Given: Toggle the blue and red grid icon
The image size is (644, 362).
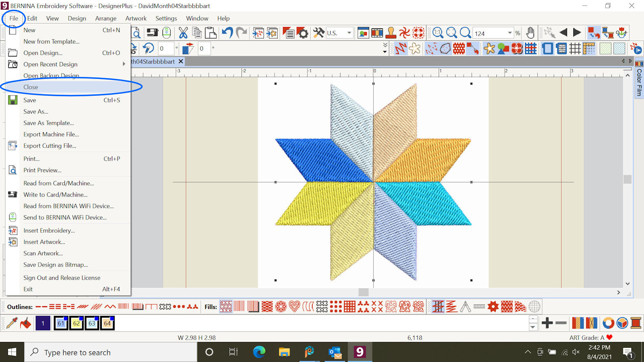Looking at the screenshot, I should (531, 49).
